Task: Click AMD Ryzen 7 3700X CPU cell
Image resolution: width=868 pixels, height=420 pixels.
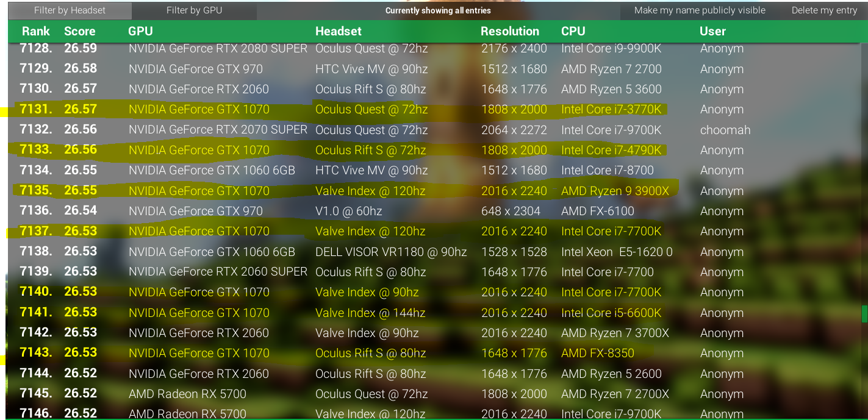Action: (615, 333)
